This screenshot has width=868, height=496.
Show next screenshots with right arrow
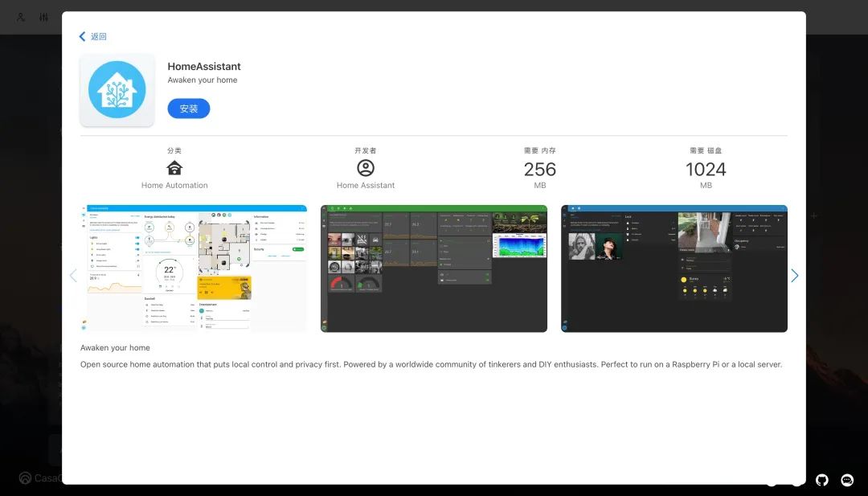[x=795, y=275]
